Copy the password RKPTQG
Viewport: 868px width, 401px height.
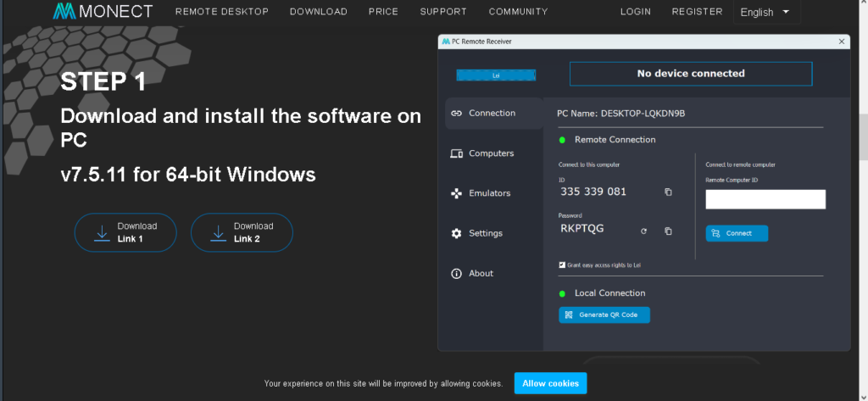tap(668, 231)
